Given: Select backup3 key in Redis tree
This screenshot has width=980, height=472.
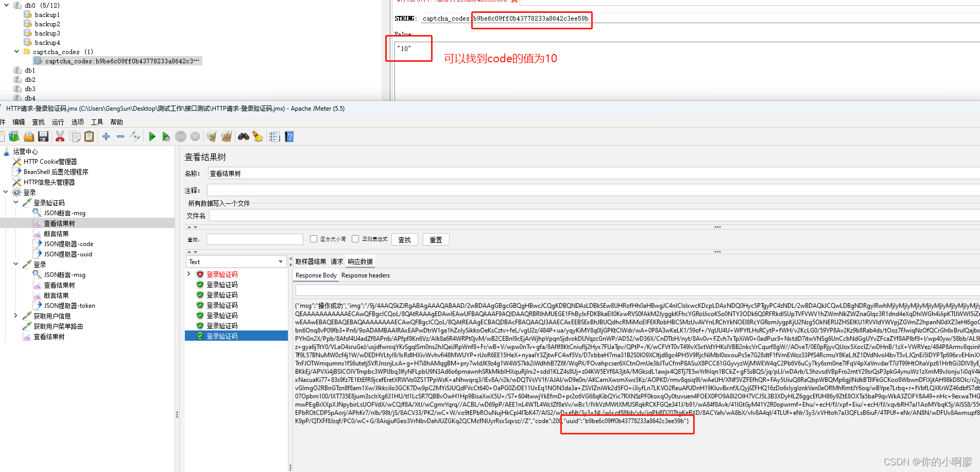Looking at the screenshot, I should pos(47,33).
